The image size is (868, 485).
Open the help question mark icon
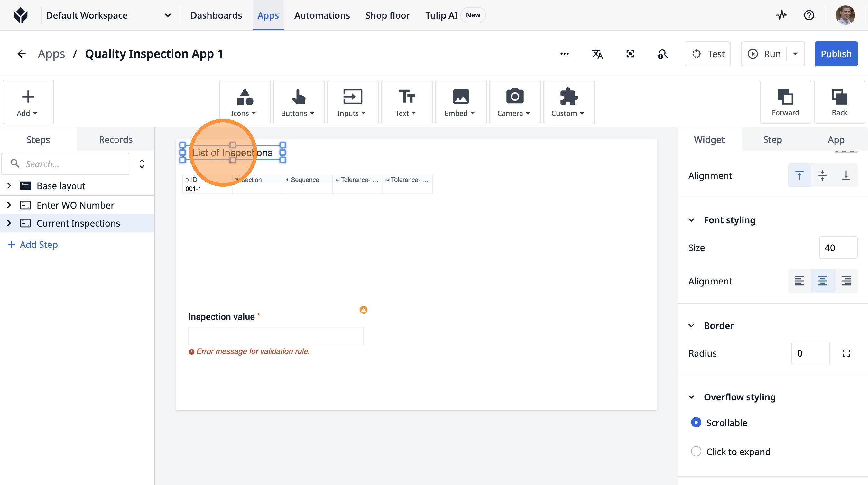(809, 15)
